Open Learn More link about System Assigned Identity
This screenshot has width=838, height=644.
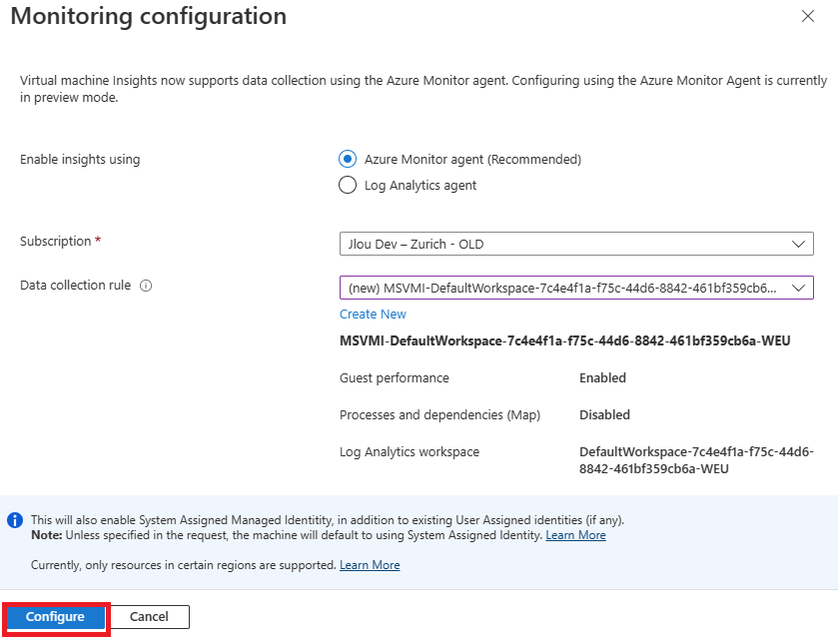[x=575, y=535]
